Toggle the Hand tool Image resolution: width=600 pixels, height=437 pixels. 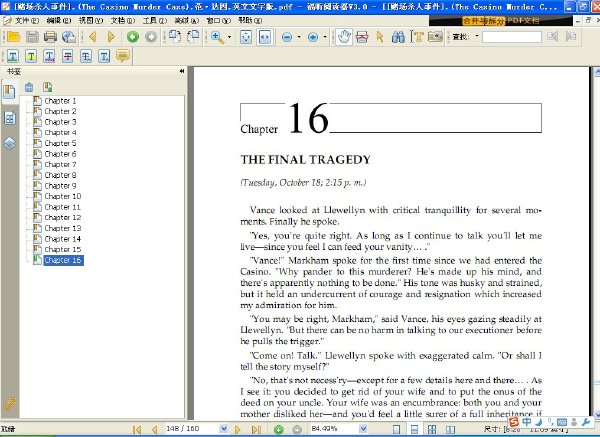click(x=344, y=37)
